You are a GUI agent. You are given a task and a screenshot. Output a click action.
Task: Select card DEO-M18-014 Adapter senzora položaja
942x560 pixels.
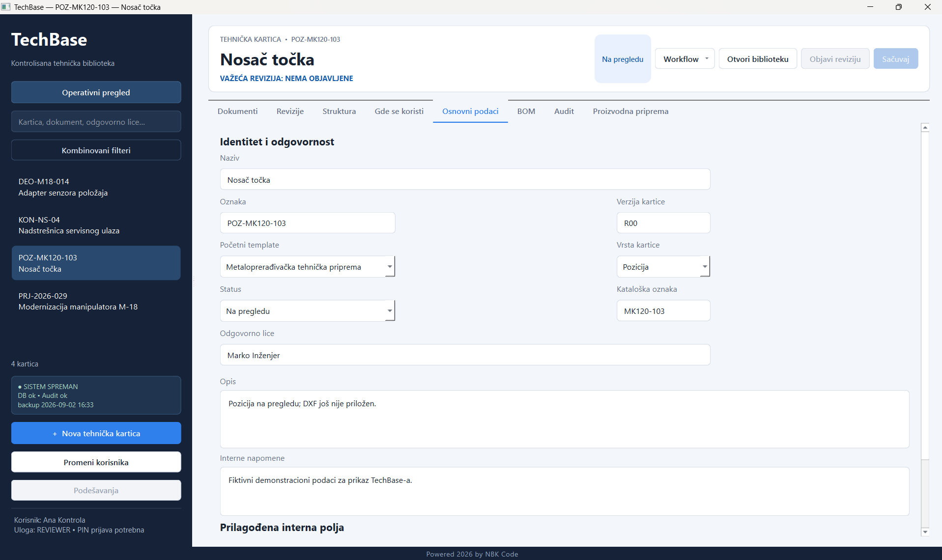coord(96,187)
